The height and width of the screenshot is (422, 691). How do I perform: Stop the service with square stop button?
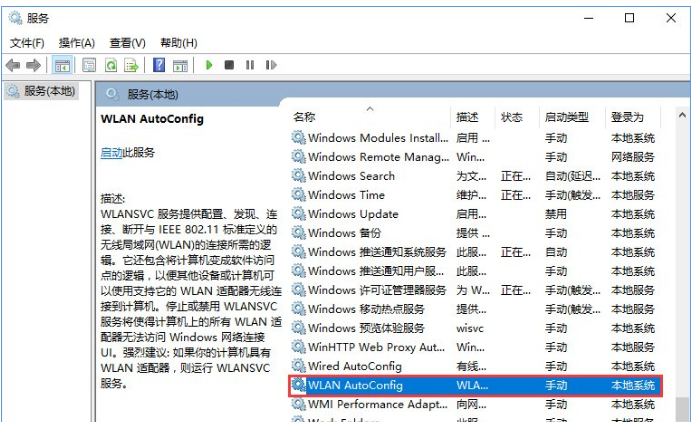click(229, 65)
